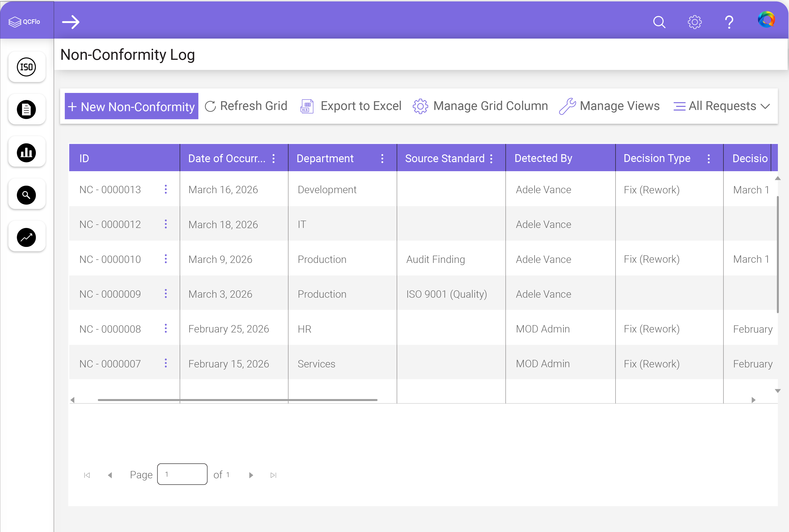This screenshot has width=789, height=532.
Task: Open row menu for NC - 0000012
Action: click(166, 224)
